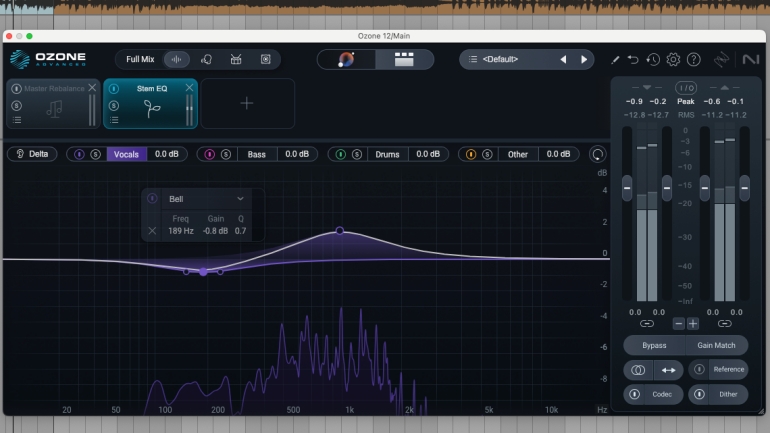The width and height of the screenshot is (770, 433).
Task: Select the Drums stem tab
Action: point(387,154)
